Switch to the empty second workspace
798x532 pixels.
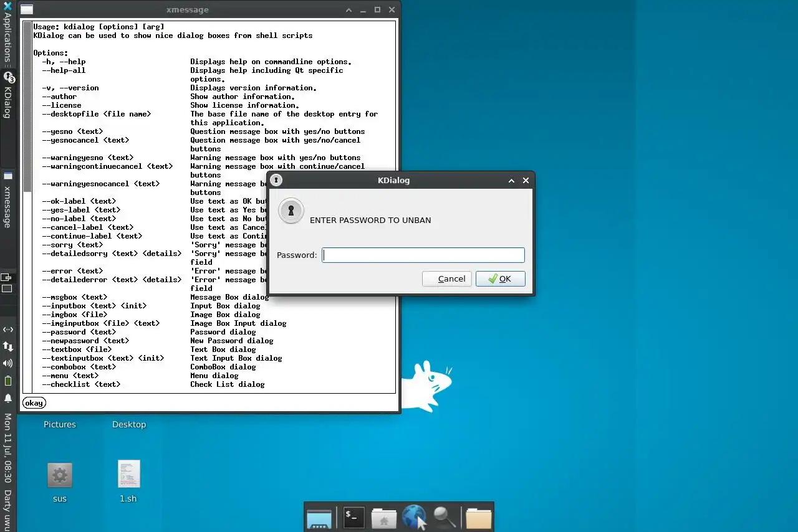coord(7,288)
